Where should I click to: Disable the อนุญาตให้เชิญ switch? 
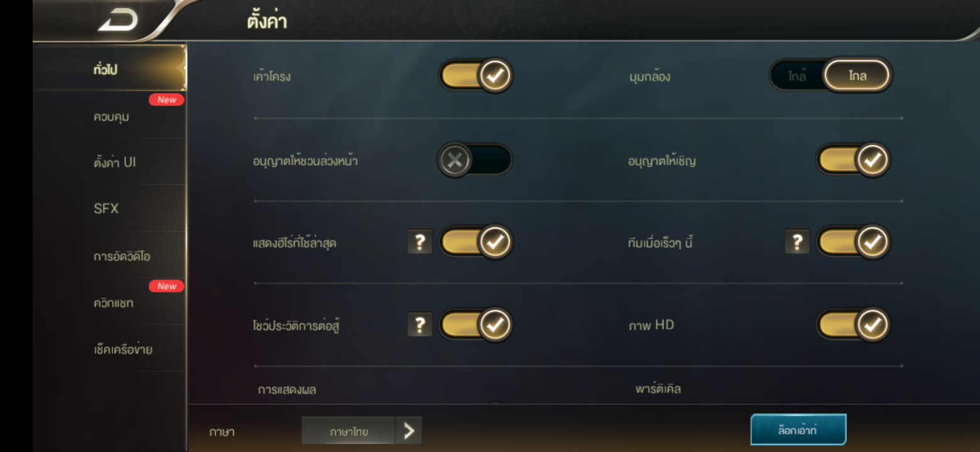[853, 160]
